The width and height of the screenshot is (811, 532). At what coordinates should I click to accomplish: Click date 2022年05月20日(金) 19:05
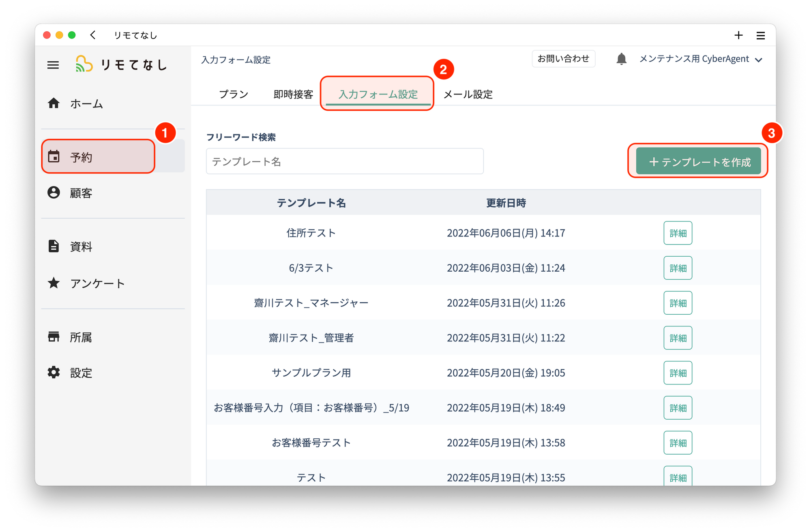(506, 372)
